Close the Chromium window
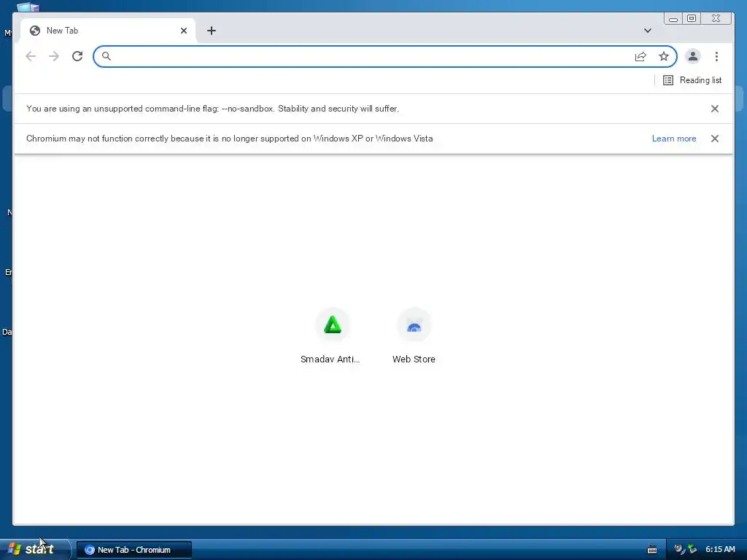 point(716,18)
